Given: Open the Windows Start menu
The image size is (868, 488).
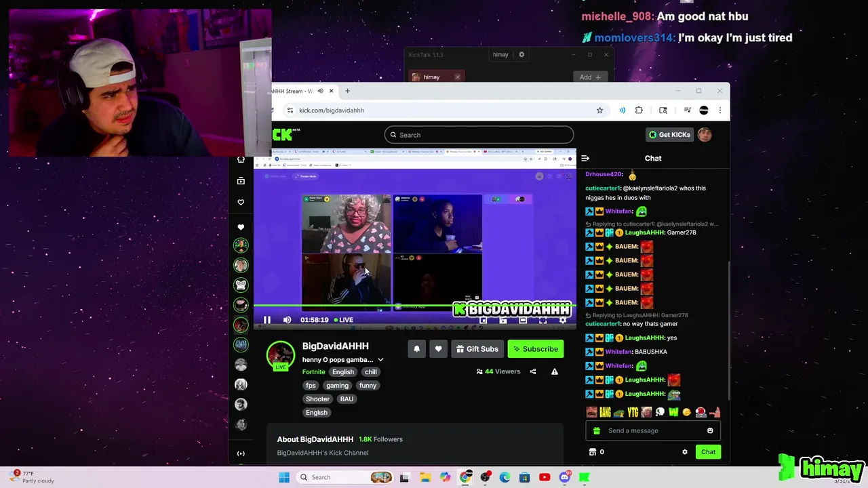Looking at the screenshot, I should click(x=284, y=477).
